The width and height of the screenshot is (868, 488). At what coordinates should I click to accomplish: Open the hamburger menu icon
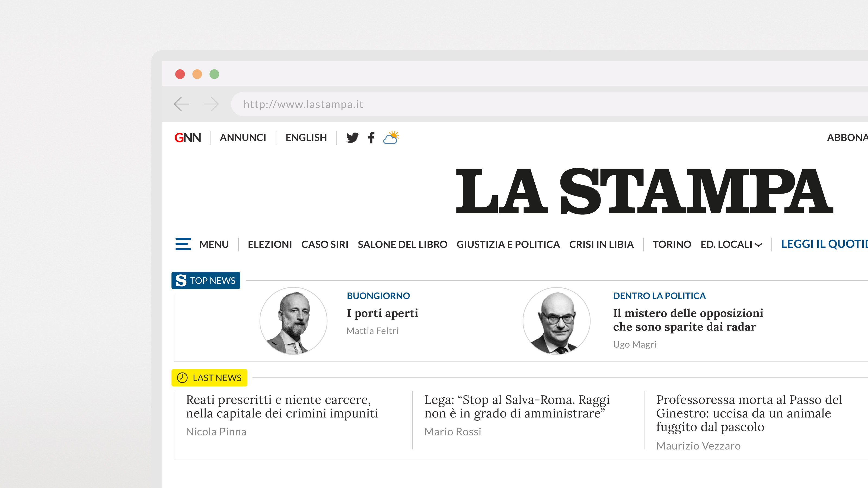tap(183, 244)
